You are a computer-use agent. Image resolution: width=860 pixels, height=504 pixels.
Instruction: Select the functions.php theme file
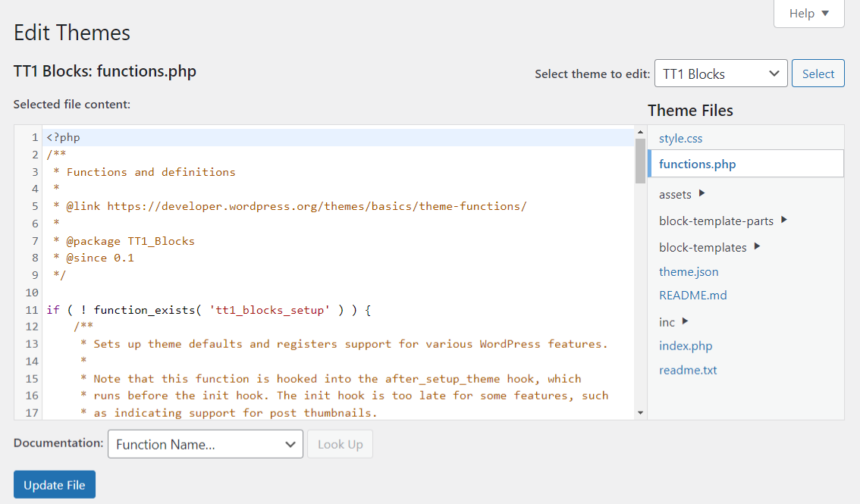point(697,163)
